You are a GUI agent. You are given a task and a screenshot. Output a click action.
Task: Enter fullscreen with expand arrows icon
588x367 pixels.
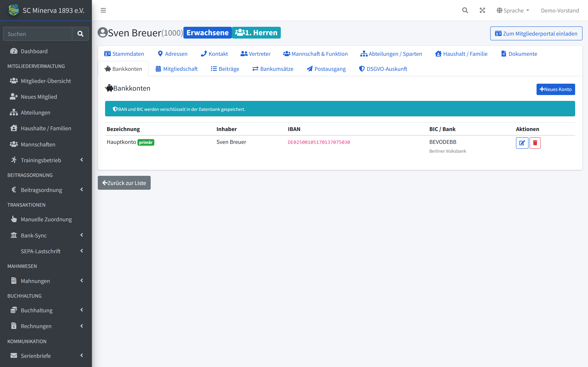tap(482, 10)
